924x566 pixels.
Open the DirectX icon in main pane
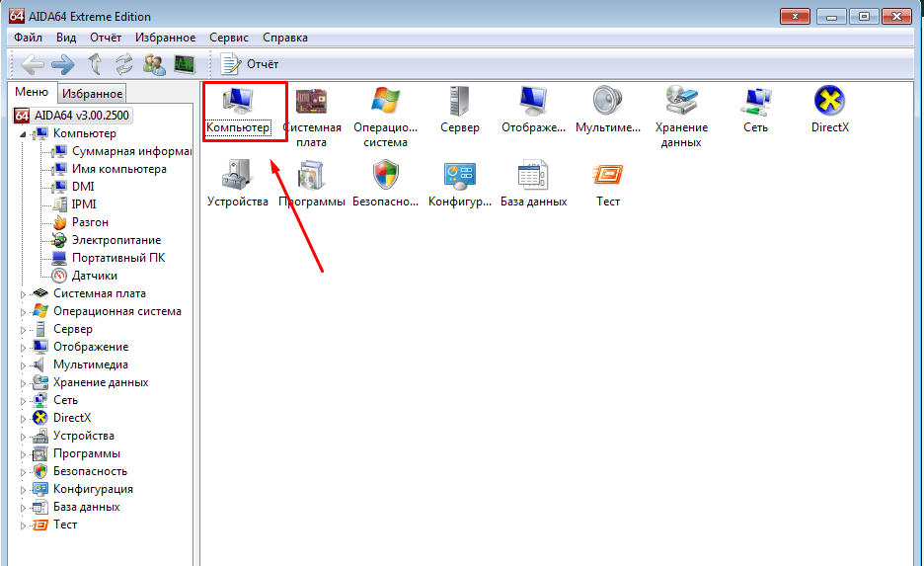tap(829, 111)
